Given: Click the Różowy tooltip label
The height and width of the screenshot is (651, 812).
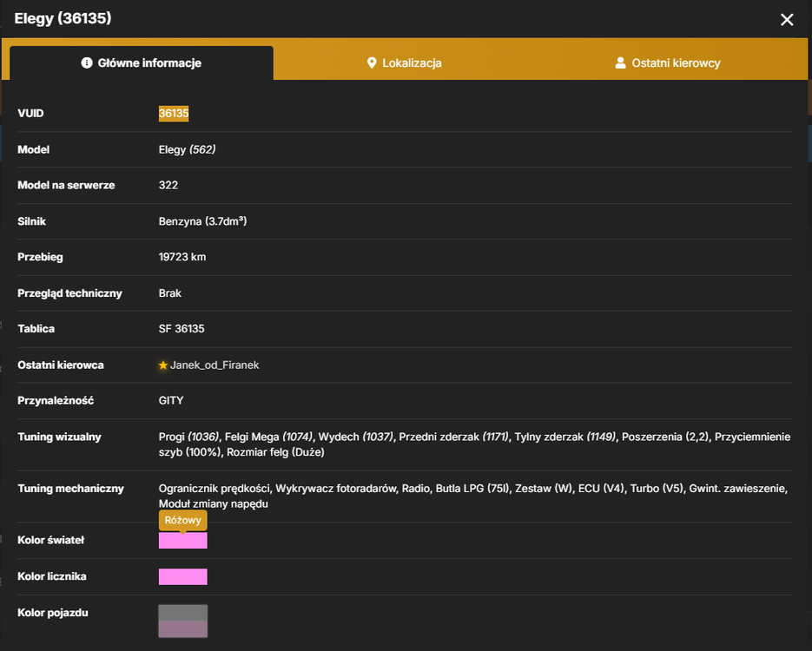Looking at the screenshot, I should click(x=182, y=520).
